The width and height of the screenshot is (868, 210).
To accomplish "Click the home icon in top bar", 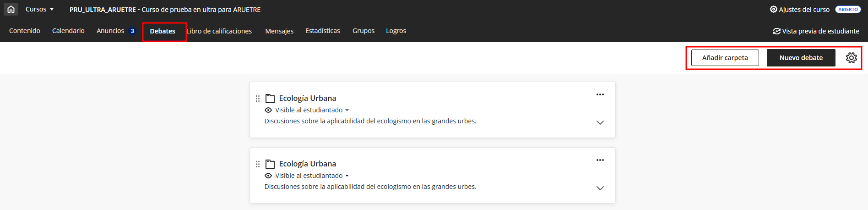I will point(11,9).
